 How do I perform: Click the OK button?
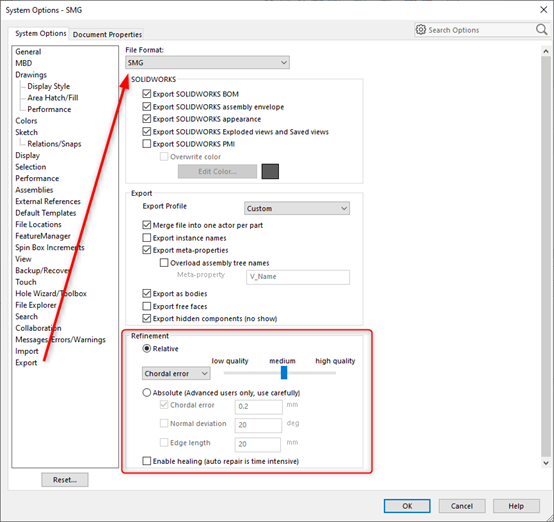pos(407,506)
